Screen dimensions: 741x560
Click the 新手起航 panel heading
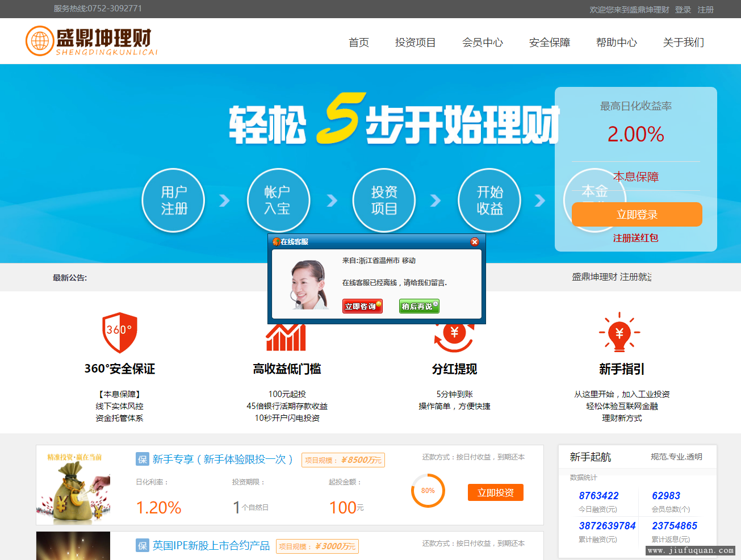point(591,457)
